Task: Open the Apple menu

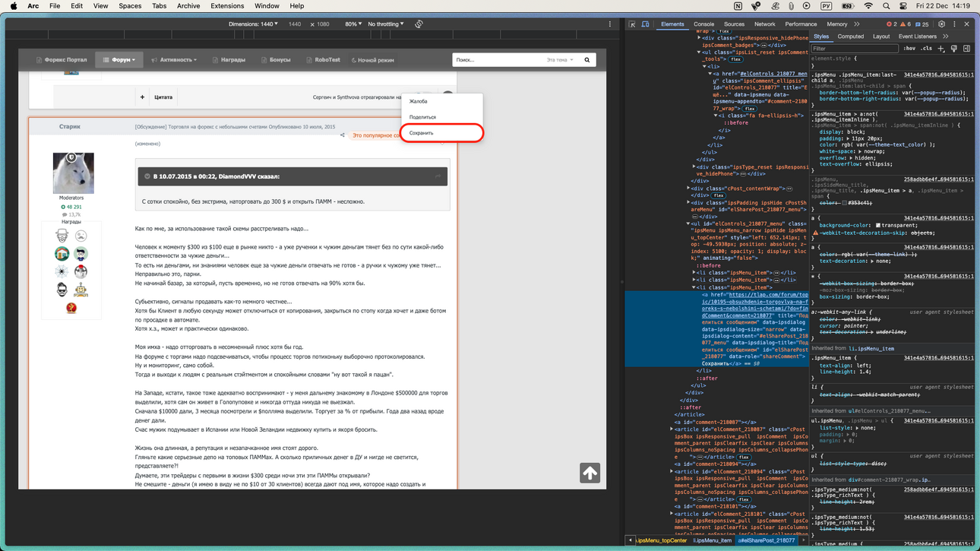Action: coord(13,6)
